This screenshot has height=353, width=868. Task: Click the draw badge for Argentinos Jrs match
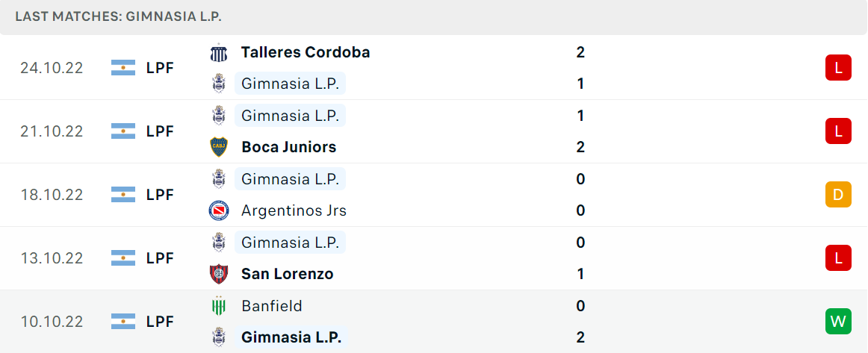click(x=838, y=195)
